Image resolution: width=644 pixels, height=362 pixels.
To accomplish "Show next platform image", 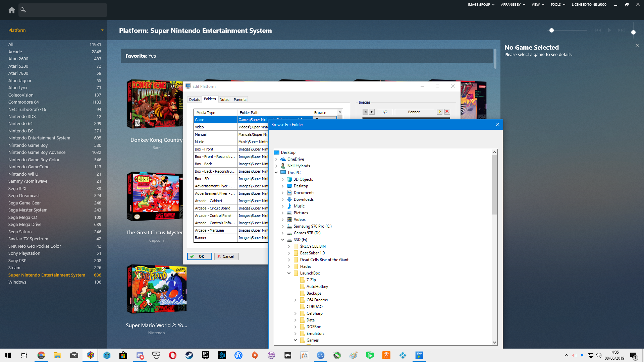I will [372, 112].
